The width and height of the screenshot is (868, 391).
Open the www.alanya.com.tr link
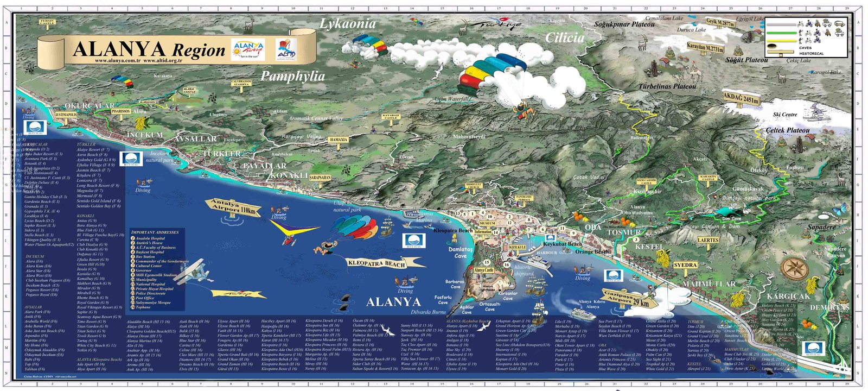coord(118,61)
